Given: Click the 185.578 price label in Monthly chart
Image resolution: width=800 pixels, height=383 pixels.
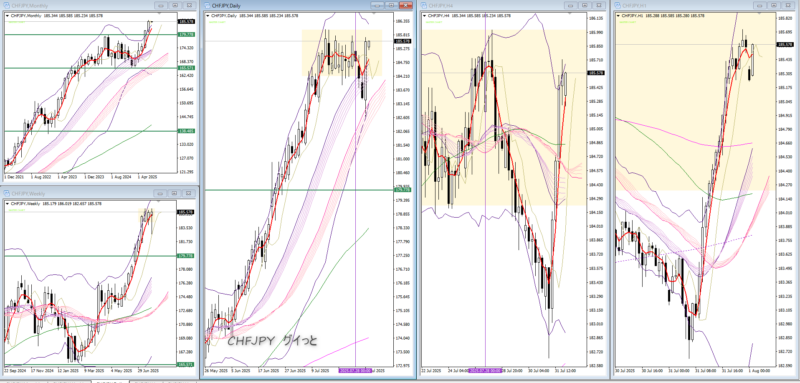Looking at the screenshot, I should [x=186, y=21].
